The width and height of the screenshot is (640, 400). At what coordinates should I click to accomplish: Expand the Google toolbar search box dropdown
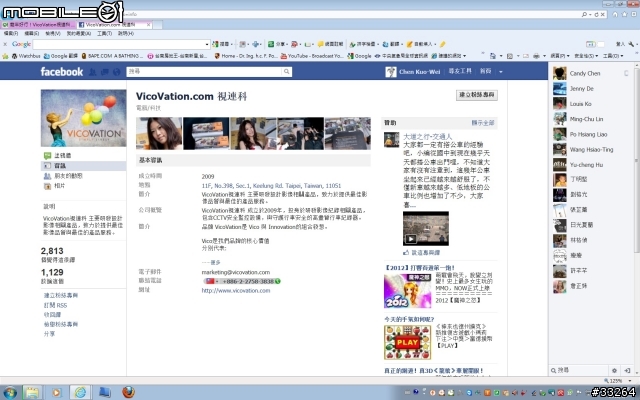coord(207,44)
